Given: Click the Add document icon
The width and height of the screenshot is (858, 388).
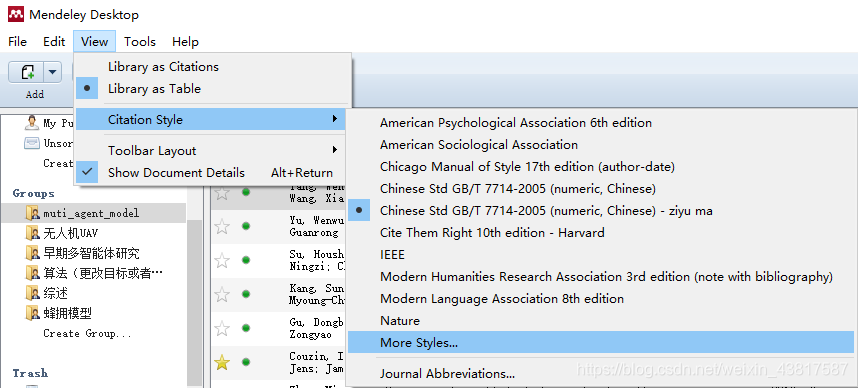Looking at the screenshot, I should [26, 72].
